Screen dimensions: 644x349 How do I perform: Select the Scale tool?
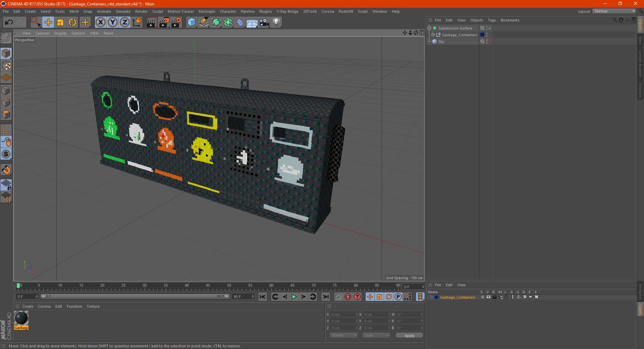click(x=60, y=22)
